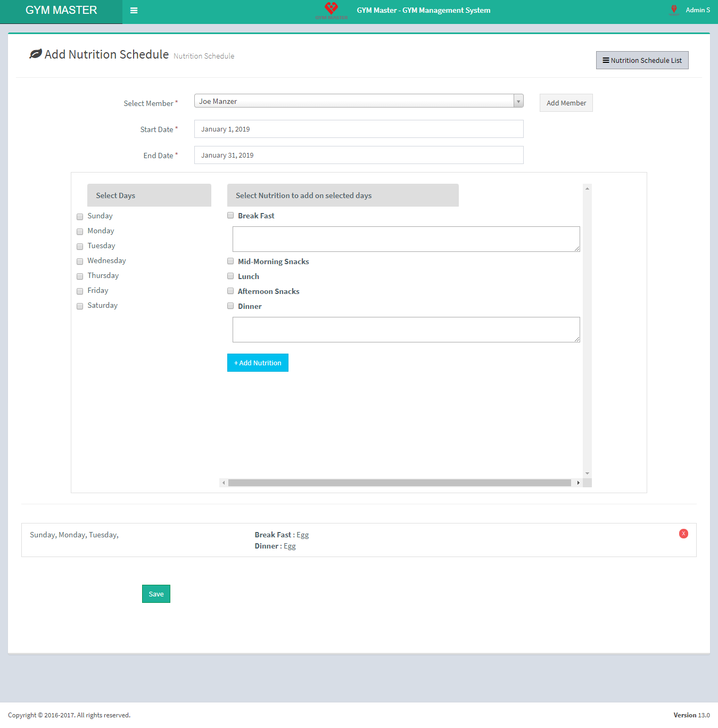Open the Start Date picker field
The image size is (718, 728).
click(359, 129)
